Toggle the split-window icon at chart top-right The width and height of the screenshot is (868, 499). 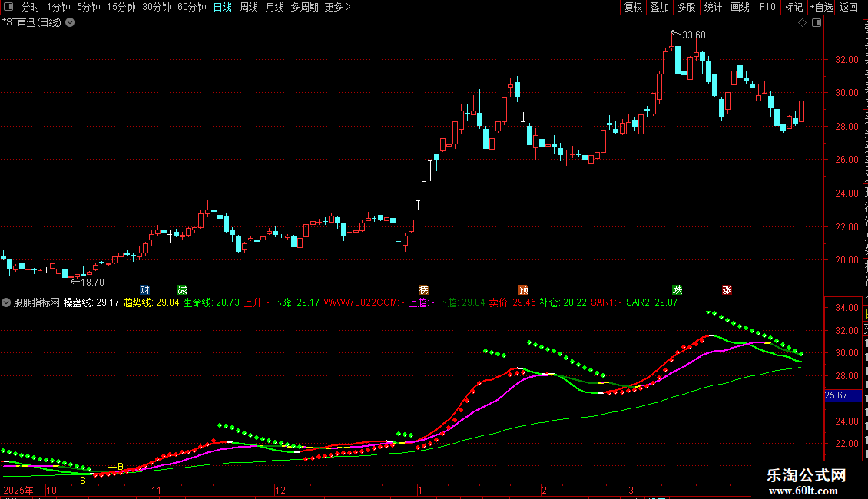[x=817, y=23]
